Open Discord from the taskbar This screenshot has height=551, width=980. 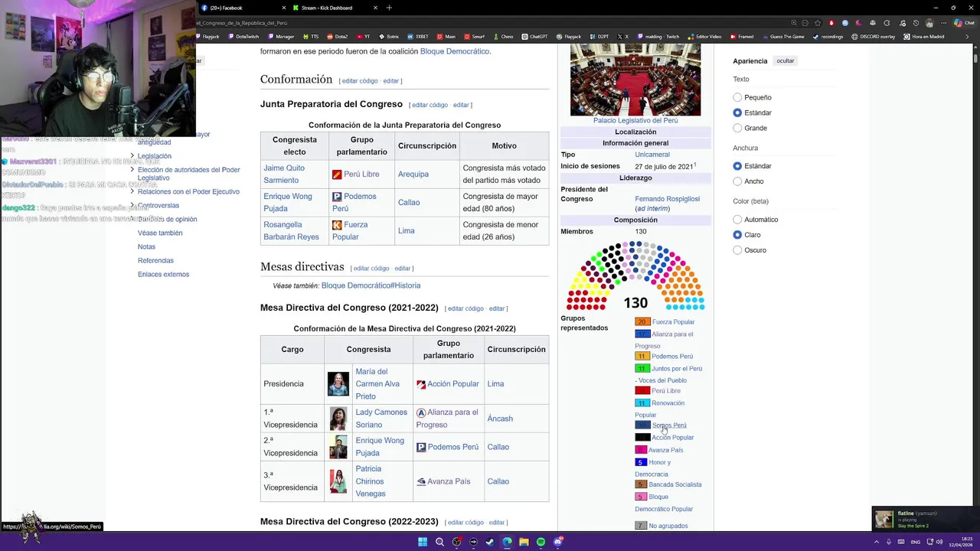557,542
